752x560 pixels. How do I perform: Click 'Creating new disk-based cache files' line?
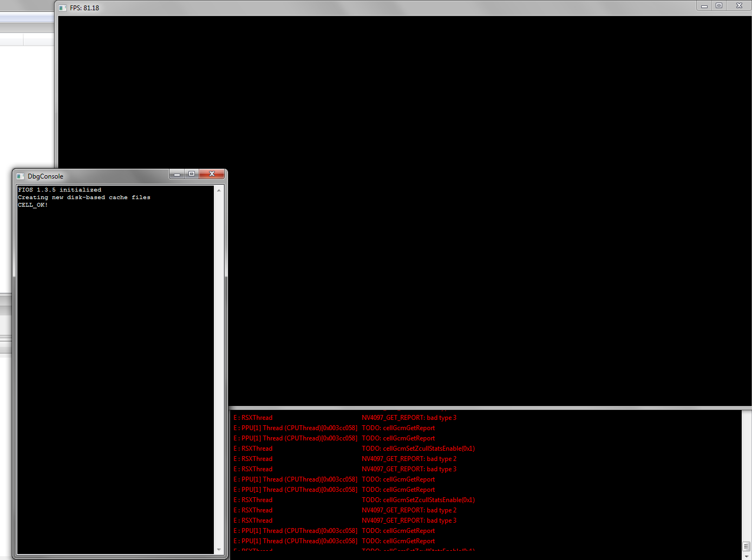(x=84, y=197)
